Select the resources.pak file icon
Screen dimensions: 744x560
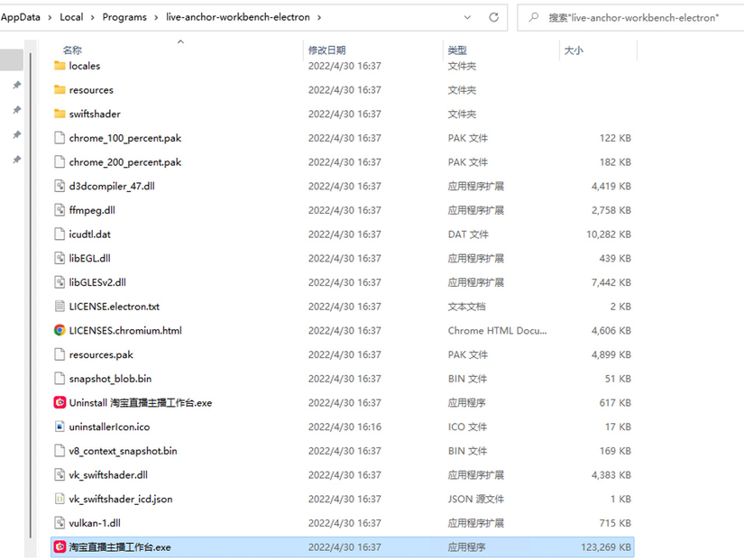pyautogui.click(x=60, y=354)
